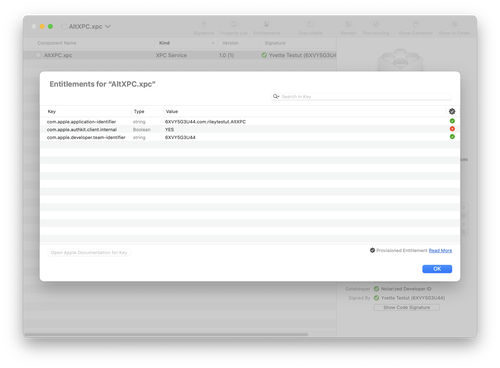
Task: Click Show Code Signature button
Action: point(406,307)
